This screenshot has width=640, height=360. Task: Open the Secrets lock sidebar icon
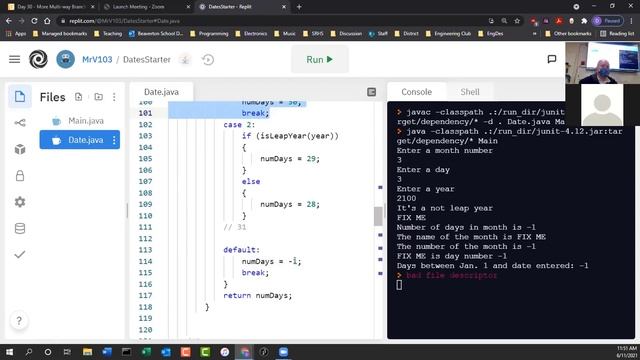(20, 176)
